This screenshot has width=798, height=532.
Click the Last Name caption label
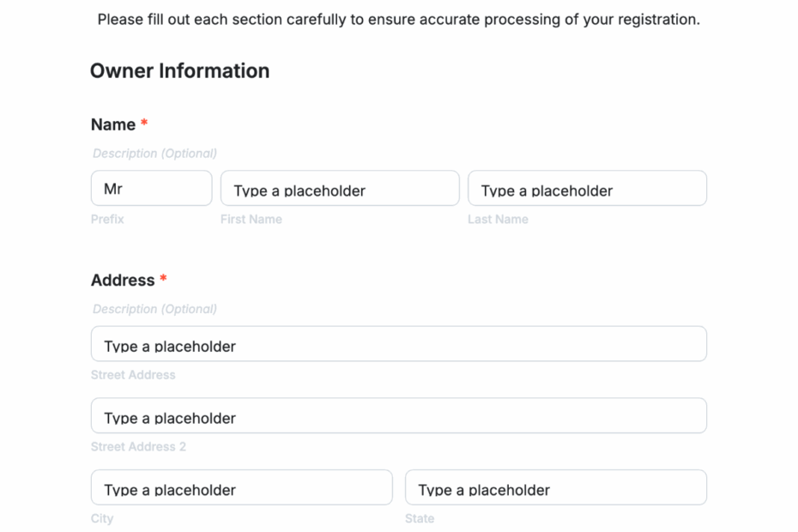pyautogui.click(x=498, y=219)
